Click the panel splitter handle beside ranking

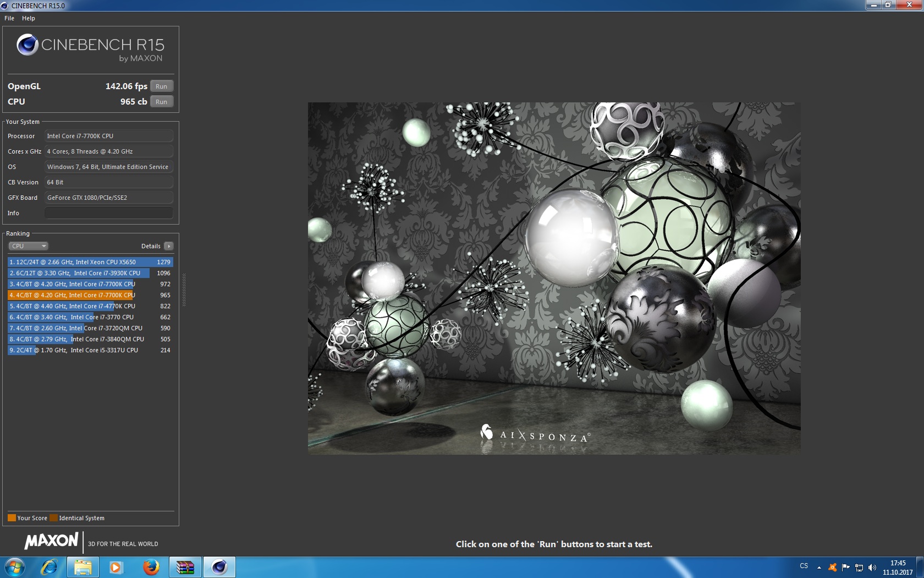tap(184, 290)
